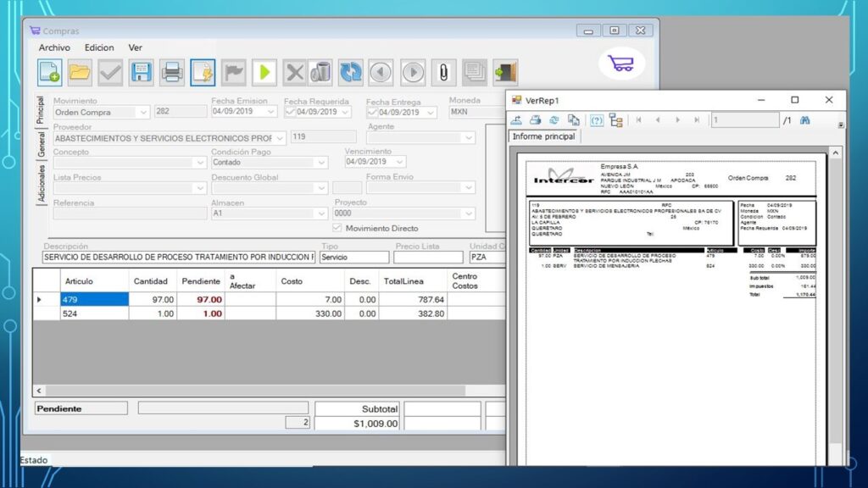Viewport: 868px width, 488px height.
Task: Uncheck the Fecha Requerida date checkbox
Action: click(x=290, y=112)
